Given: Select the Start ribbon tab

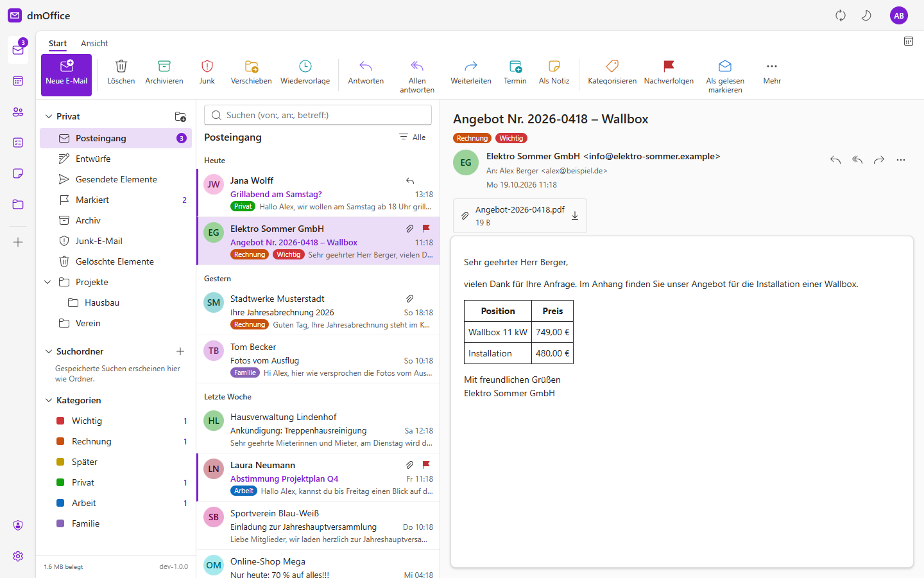Looking at the screenshot, I should (58, 44).
